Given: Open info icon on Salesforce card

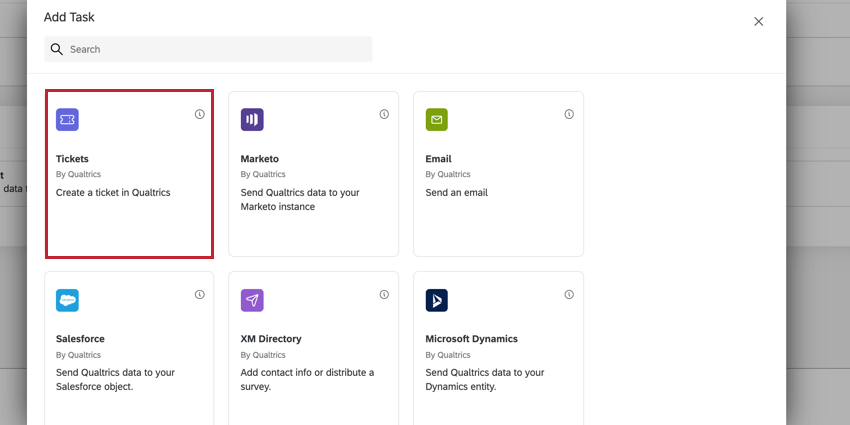Looking at the screenshot, I should coord(199,294).
